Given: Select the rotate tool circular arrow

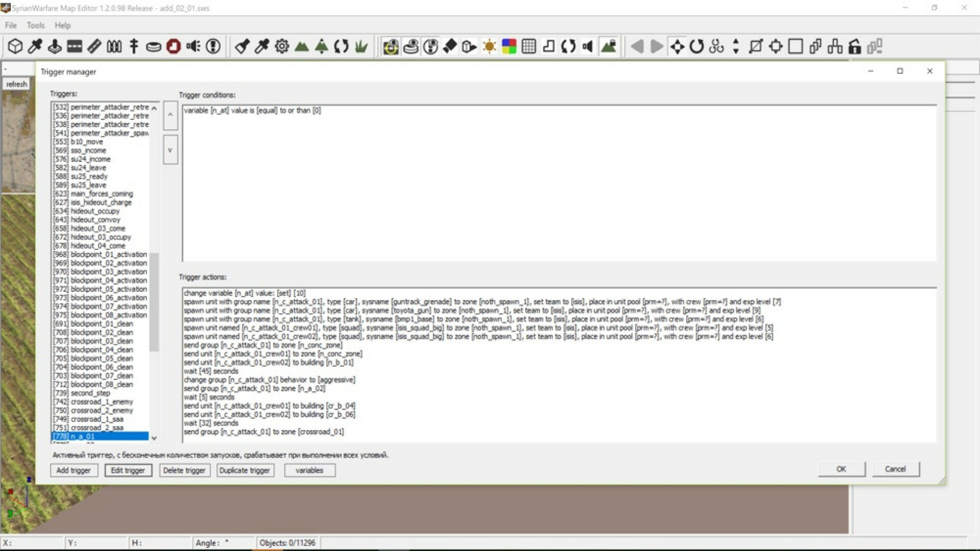Looking at the screenshot, I should 697,46.
